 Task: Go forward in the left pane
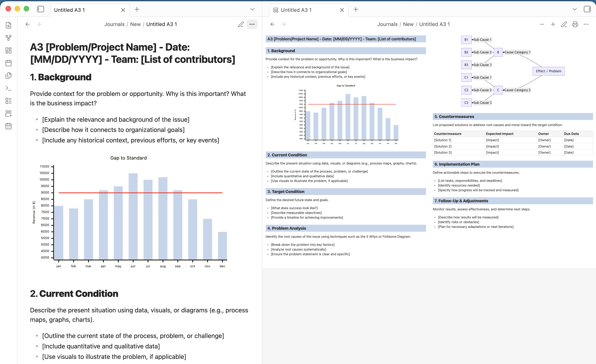(39, 24)
